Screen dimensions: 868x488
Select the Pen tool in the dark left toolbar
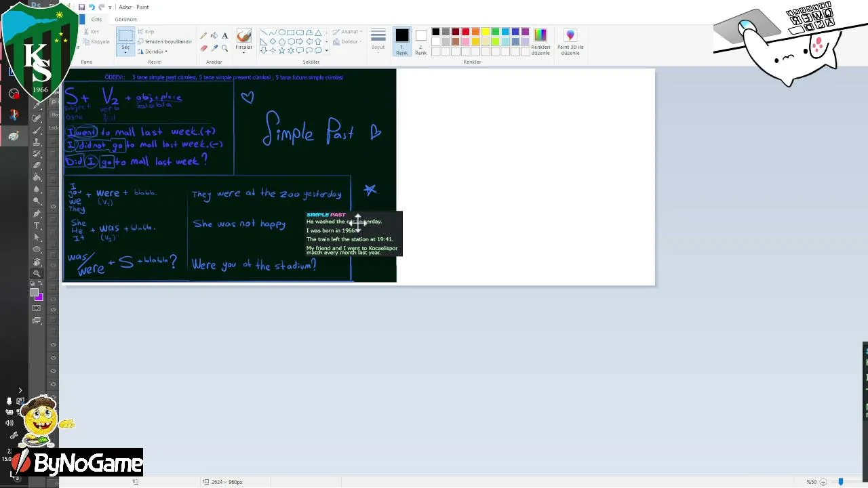coord(37,213)
